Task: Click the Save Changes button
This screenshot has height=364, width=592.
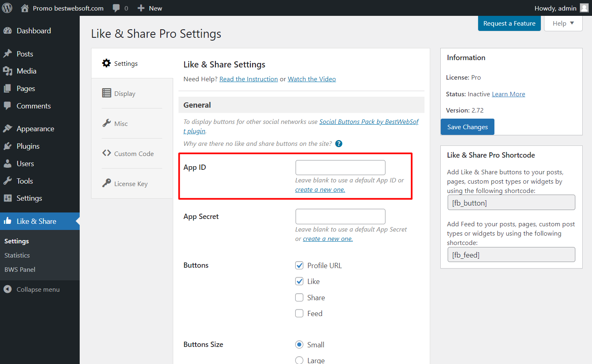Action: pos(468,127)
